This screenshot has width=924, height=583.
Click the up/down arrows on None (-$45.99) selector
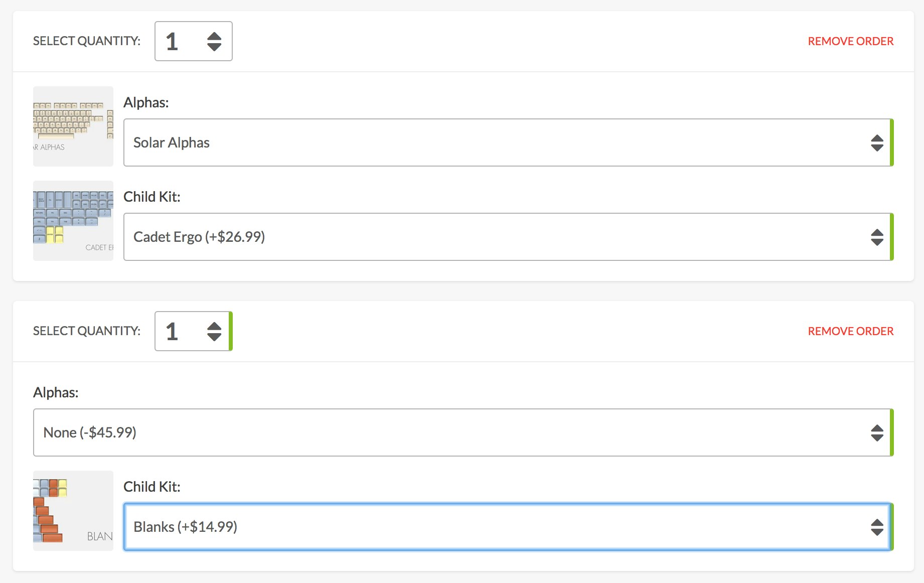(877, 432)
